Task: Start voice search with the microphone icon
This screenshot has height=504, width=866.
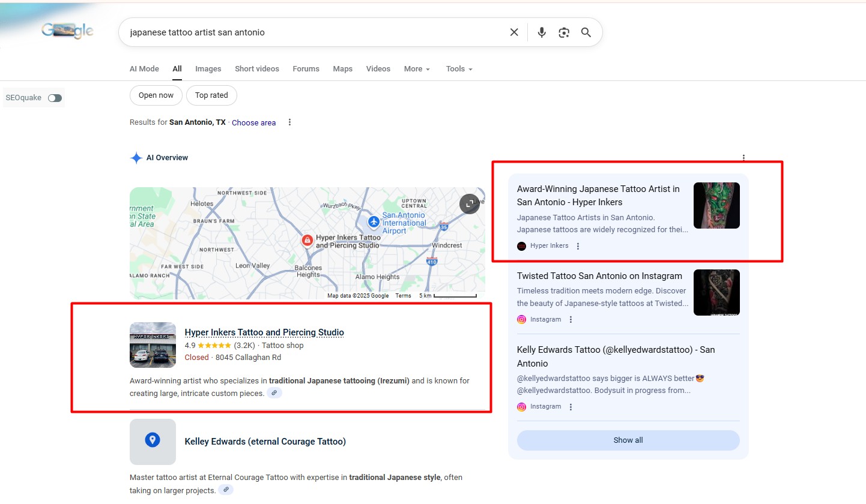Action: point(542,32)
